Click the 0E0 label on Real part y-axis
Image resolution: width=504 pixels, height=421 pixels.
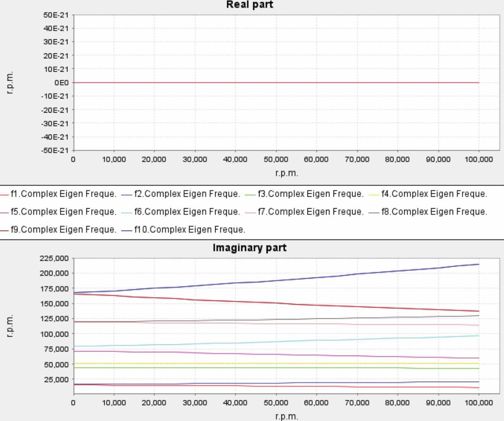click(61, 82)
